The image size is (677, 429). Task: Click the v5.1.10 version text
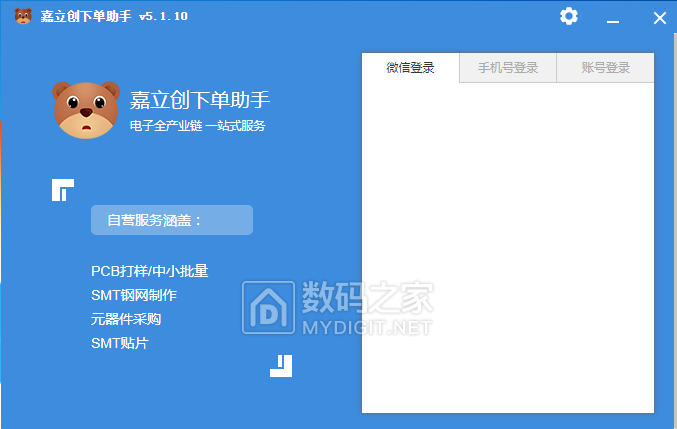coord(163,16)
